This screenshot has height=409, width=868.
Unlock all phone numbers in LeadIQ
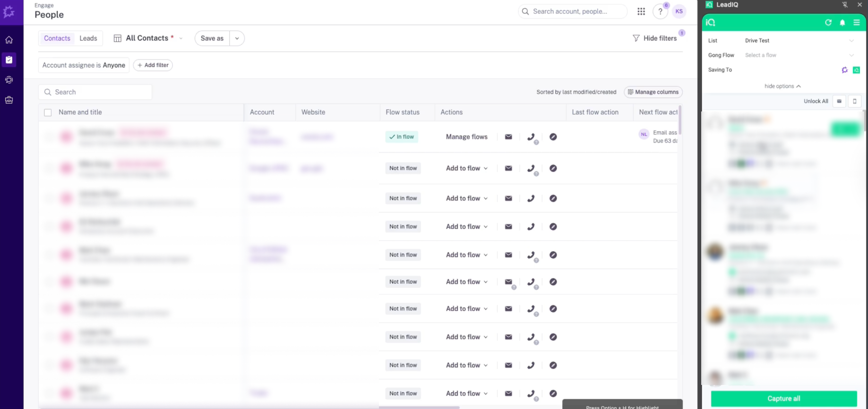click(x=855, y=101)
